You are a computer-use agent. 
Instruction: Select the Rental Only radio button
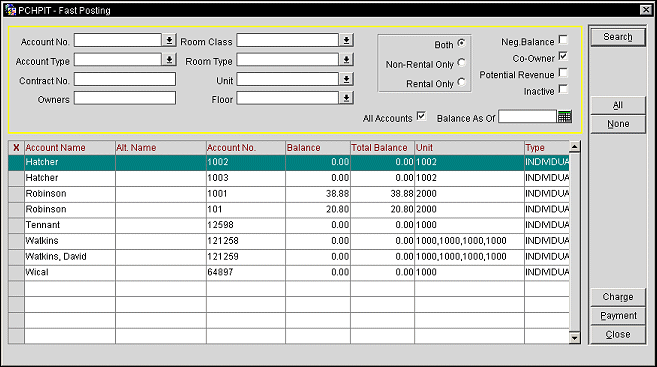(x=461, y=82)
